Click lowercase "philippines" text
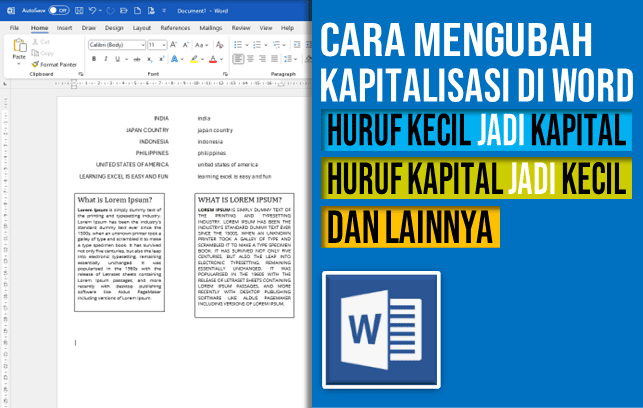Viewport: 643px width, 408px height. point(212,153)
